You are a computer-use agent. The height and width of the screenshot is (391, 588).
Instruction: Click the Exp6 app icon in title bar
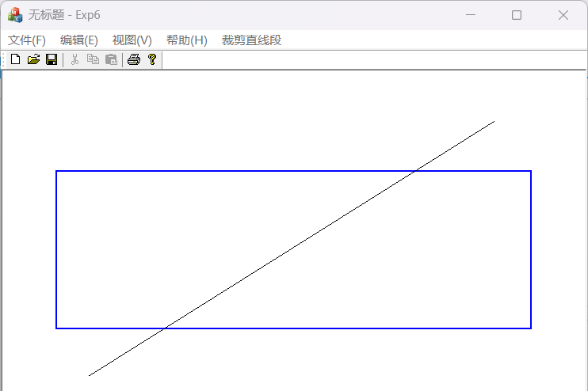tap(15, 15)
